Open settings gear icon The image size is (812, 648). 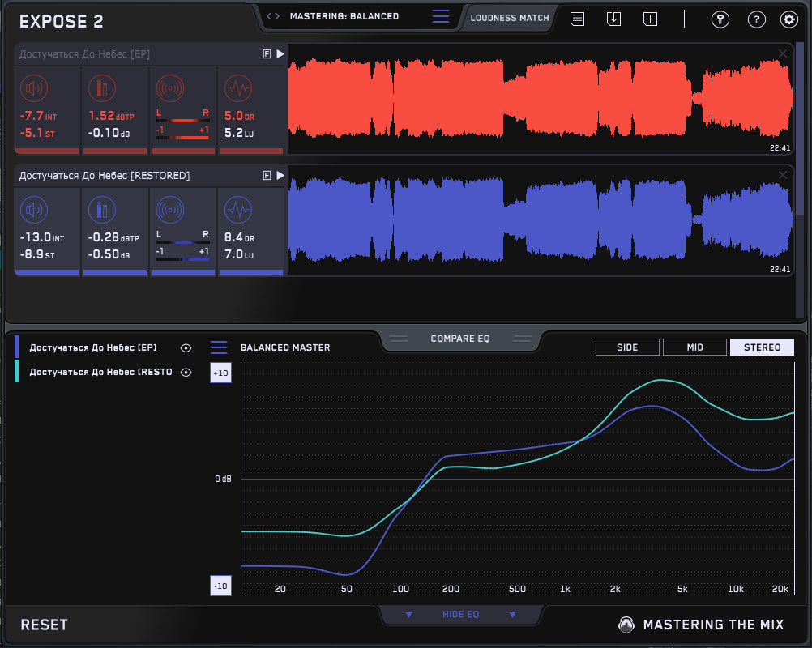(788, 19)
